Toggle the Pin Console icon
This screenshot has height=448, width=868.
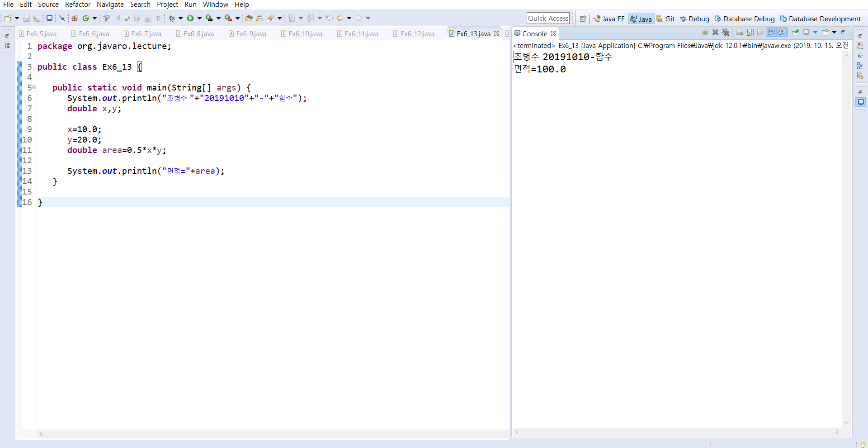795,32
